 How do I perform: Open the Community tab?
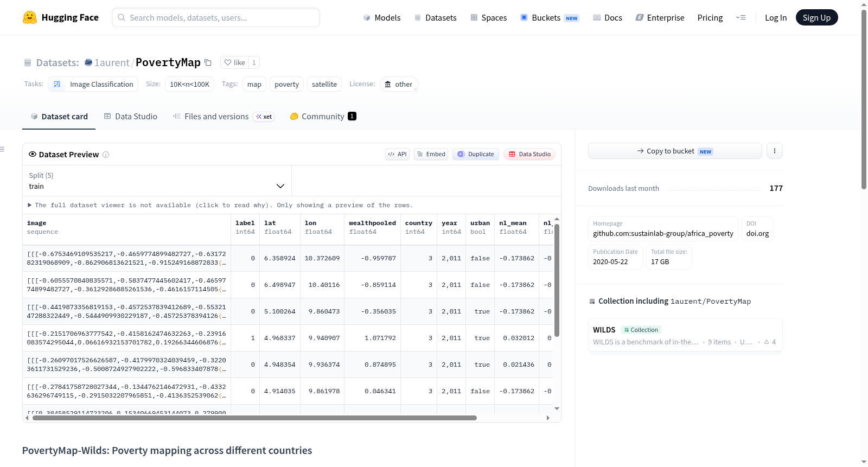tap(323, 117)
